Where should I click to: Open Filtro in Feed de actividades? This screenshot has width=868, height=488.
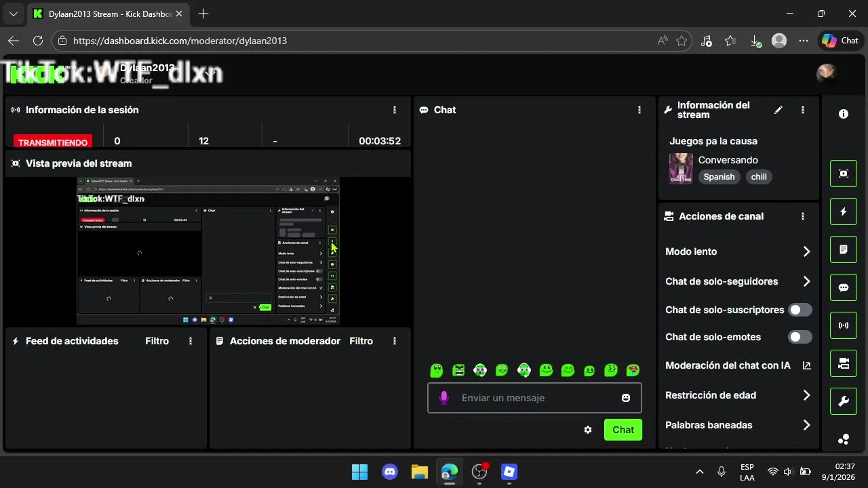point(157,341)
